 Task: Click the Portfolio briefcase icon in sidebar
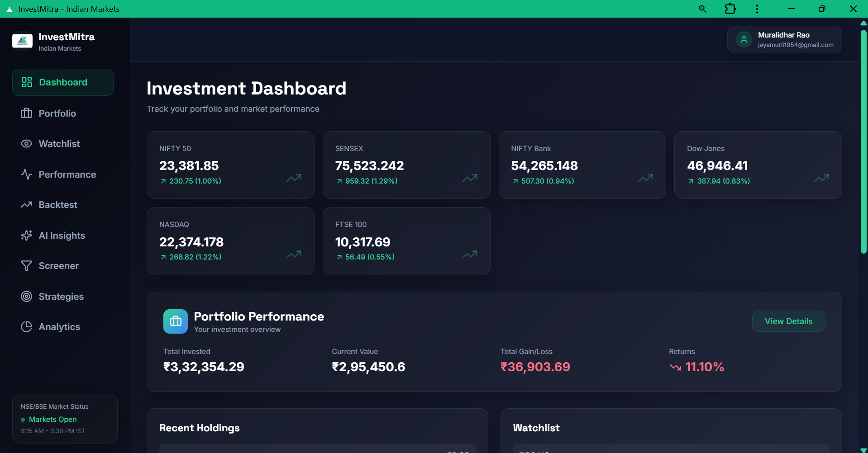click(x=26, y=113)
